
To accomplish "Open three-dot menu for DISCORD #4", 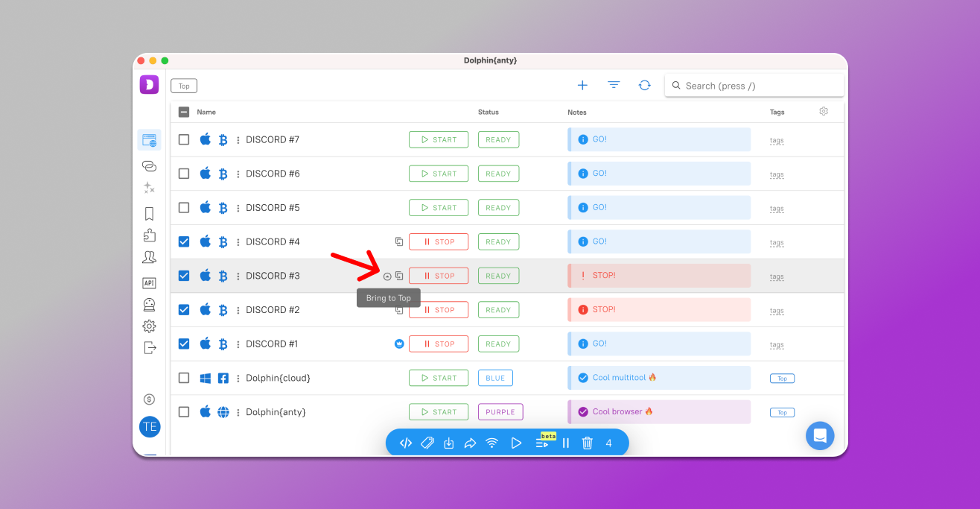I will click(x=238, y=242).
